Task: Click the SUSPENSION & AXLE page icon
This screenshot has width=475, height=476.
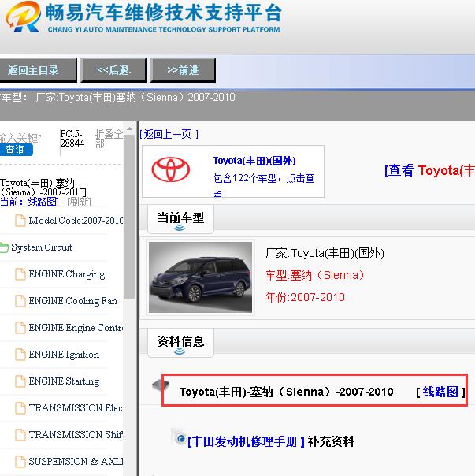Action: (x=20, y=462)
